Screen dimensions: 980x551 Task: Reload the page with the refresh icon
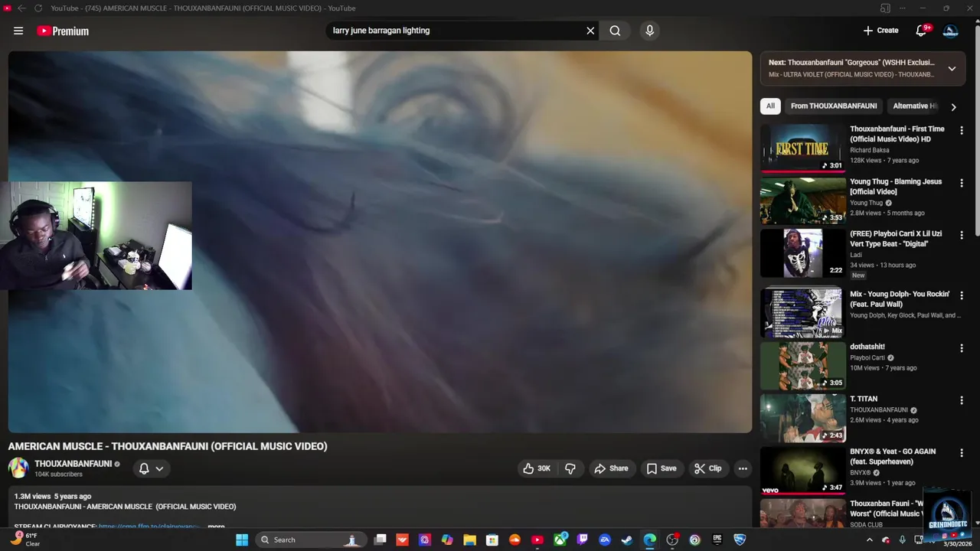click(38, 8)
